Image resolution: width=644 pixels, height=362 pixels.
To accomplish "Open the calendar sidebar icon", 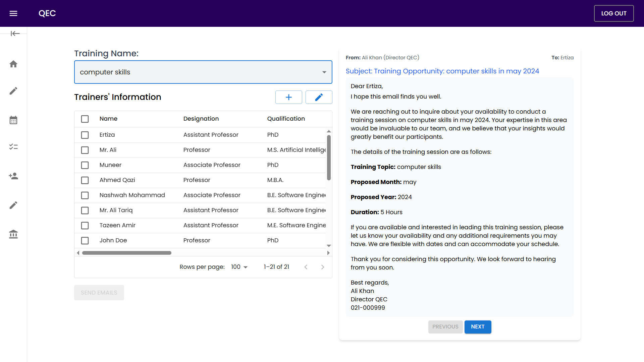I will click(x=13, y=120).
